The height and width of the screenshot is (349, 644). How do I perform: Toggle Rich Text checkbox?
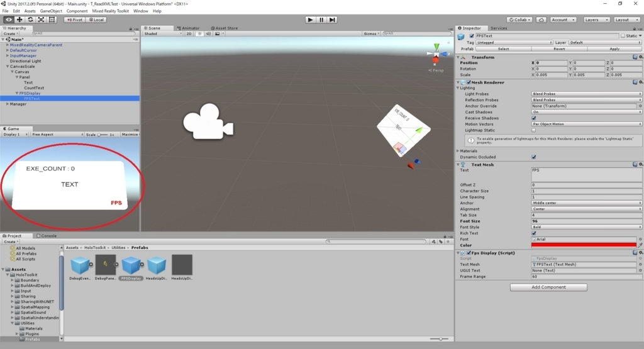point(534,233)
